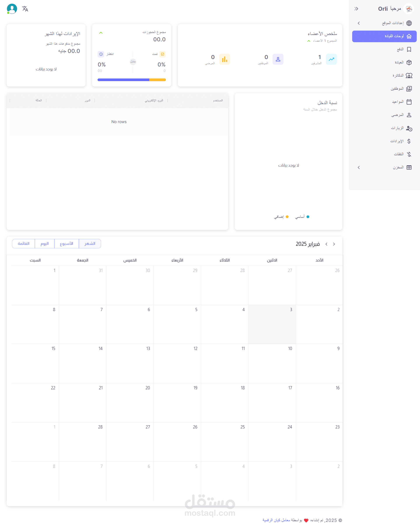Open الإيرادات revenues dollar icon
The image size is (420, 528).
(409, 141)
